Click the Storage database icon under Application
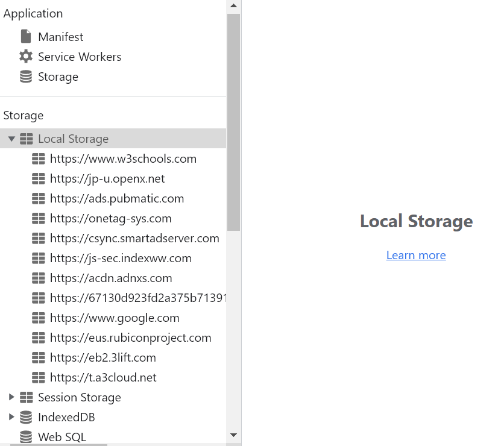Screen dimensions: 504x446 [x=26, y=77]
